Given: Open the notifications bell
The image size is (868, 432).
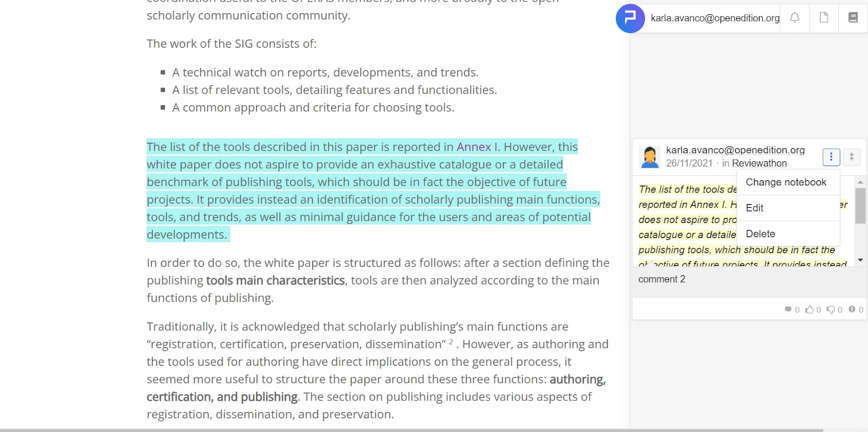Looking at the screenshot, I should click(794, 18).
